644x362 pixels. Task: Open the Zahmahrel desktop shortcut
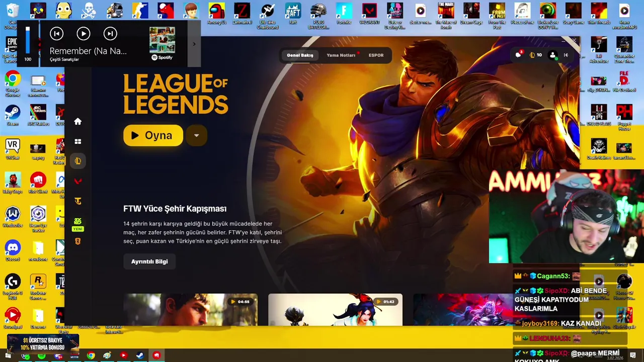(x=242, y=14)
